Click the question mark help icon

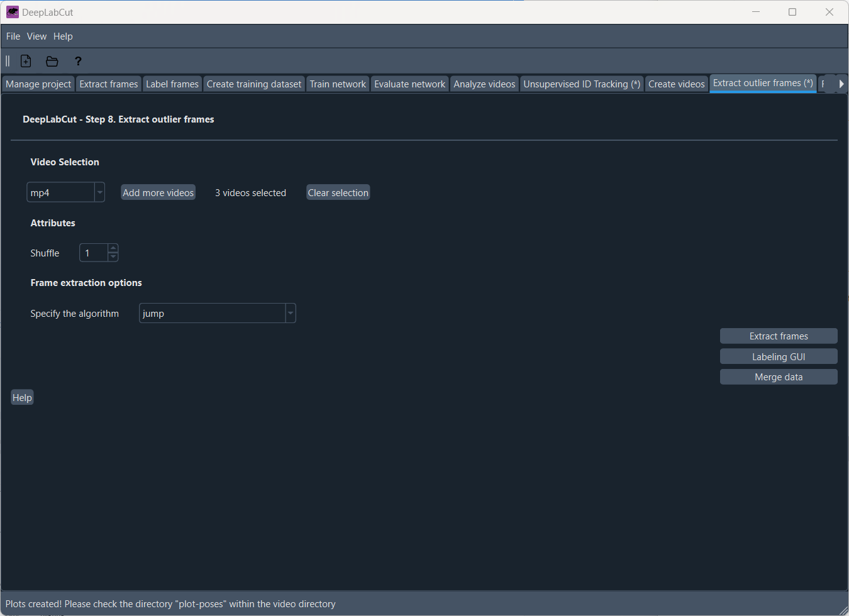[x=78, y=61]
